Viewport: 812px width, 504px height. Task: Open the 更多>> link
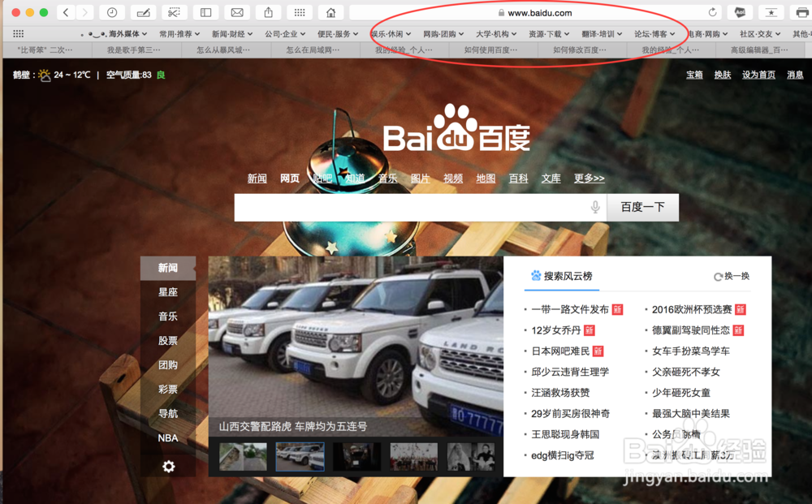tap(589, 179)
